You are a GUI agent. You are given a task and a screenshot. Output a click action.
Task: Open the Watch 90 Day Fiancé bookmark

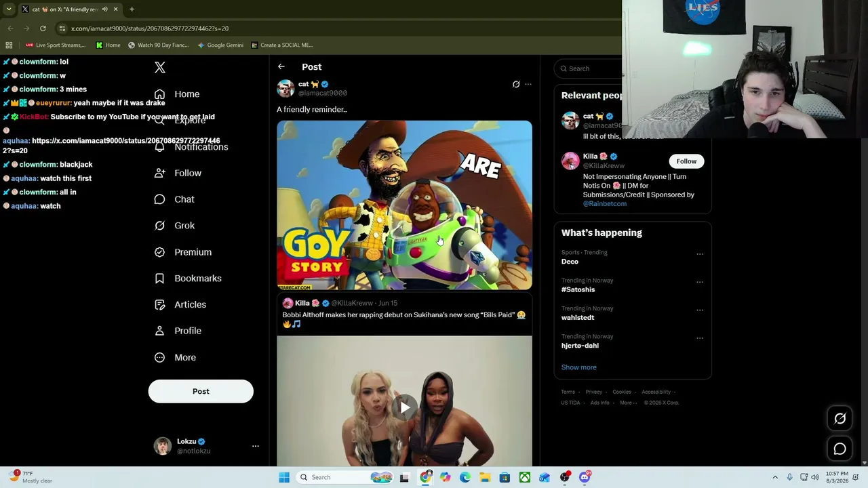(x=158, y=45)
